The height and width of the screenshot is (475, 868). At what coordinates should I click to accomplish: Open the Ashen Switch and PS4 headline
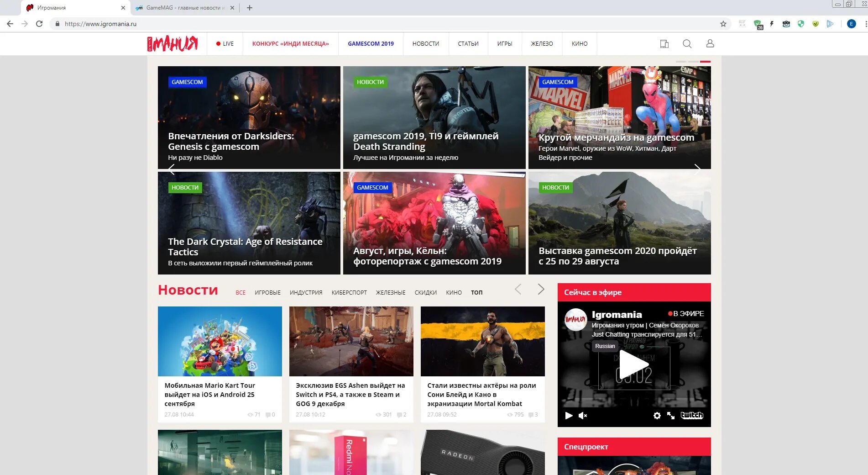pos(350,395)
